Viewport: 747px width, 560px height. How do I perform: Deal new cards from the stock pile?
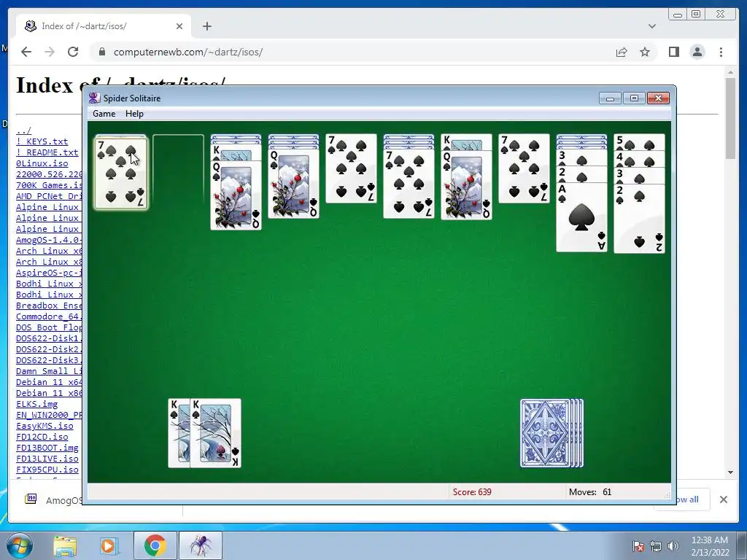pyautogui.click(x=551, y=433)
